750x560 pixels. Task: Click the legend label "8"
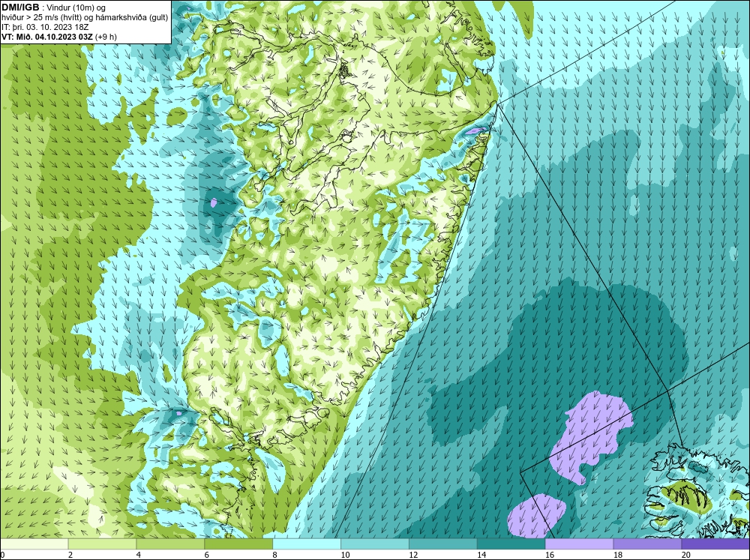coord(275,555)
